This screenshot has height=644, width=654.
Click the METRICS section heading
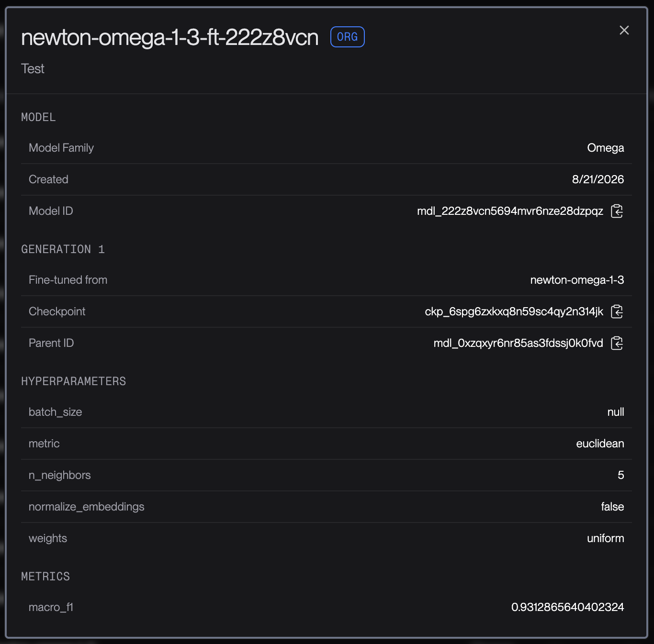point(45,577)
